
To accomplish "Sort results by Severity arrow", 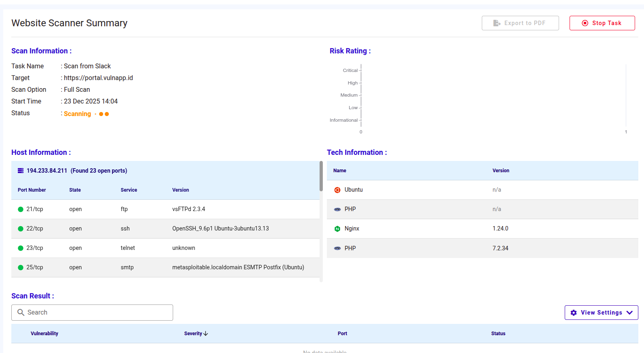I will (206, 334).
